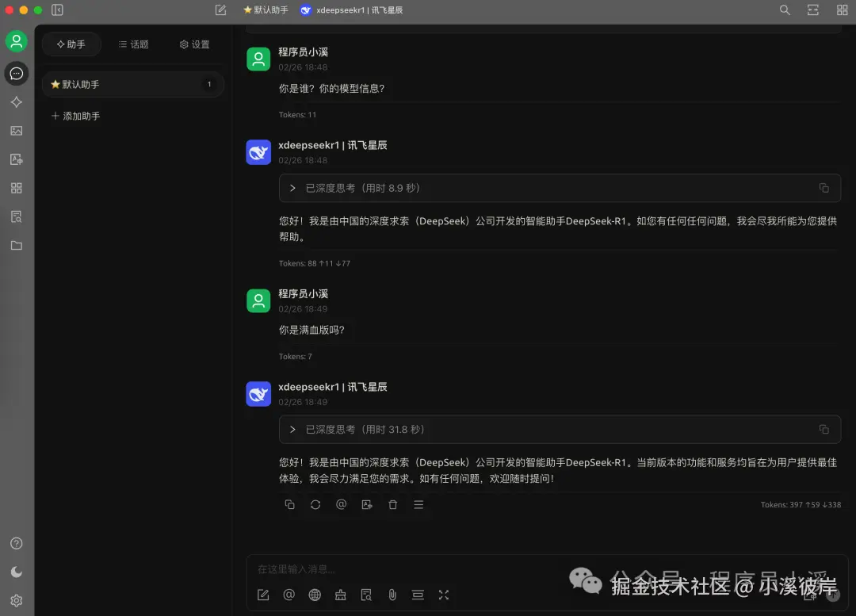This screenshot has width=856, height=616.
Task: Open the help documentation icon
Action: point(17,543)
